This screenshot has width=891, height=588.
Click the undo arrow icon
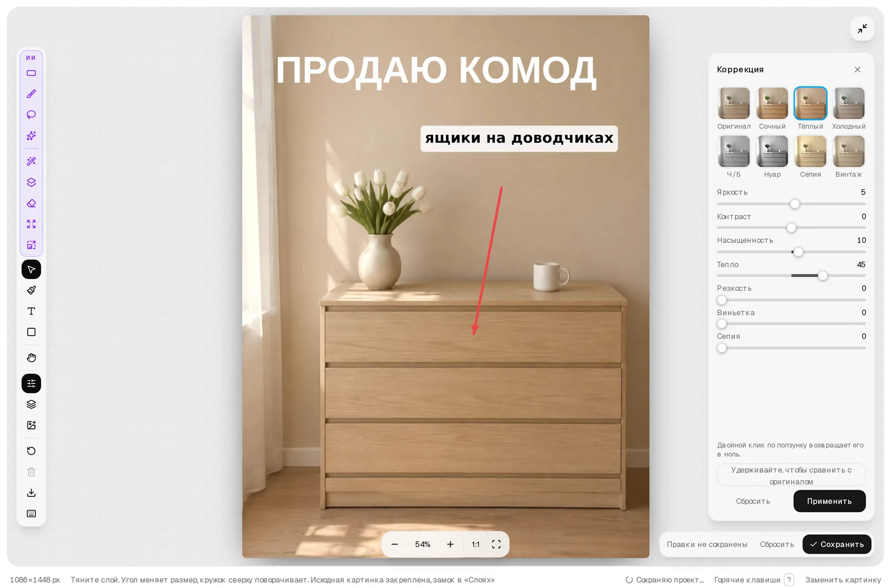click(x=31, y=451)
